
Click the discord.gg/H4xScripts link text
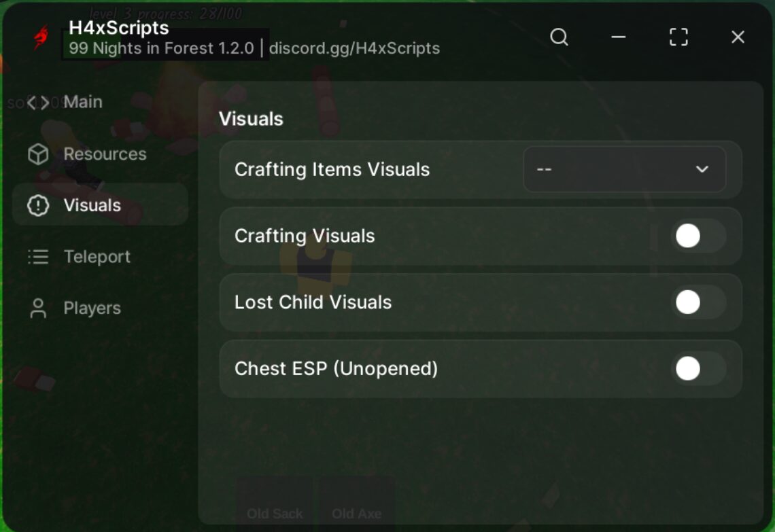[x=354, y=48]
